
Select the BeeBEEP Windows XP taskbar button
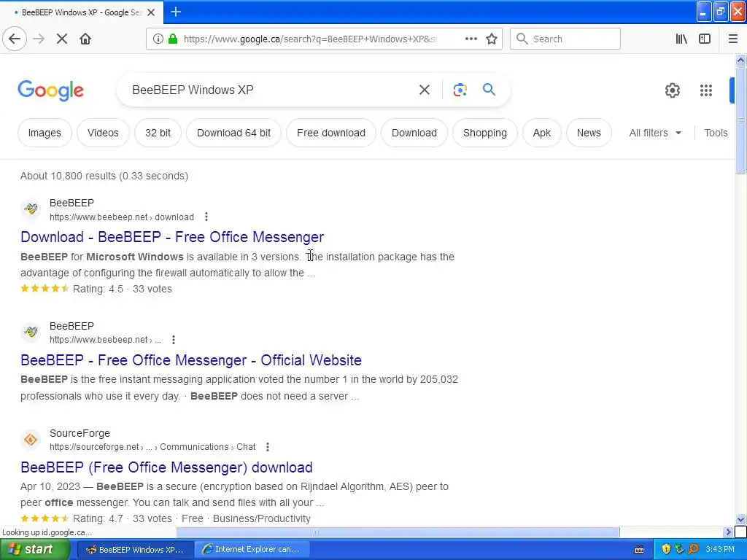pos(135,549)
